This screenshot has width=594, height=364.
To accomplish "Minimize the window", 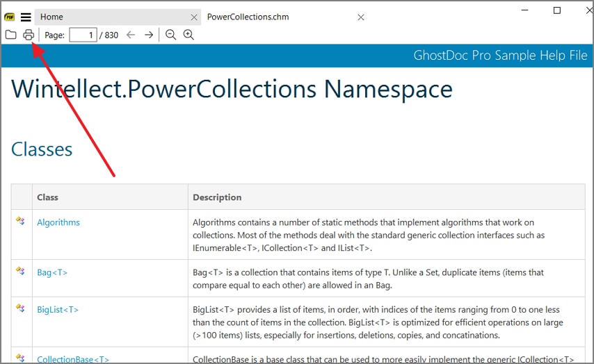I will 524,10.
